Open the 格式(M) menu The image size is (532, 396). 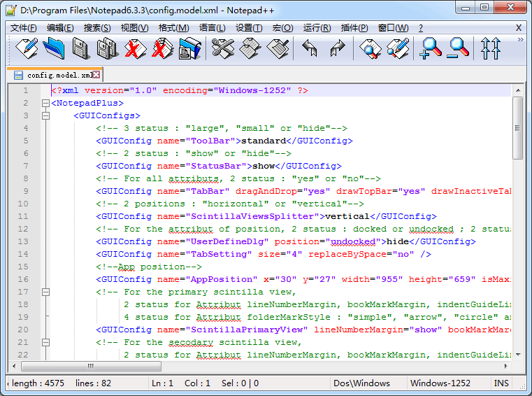[x=173, y=28]
